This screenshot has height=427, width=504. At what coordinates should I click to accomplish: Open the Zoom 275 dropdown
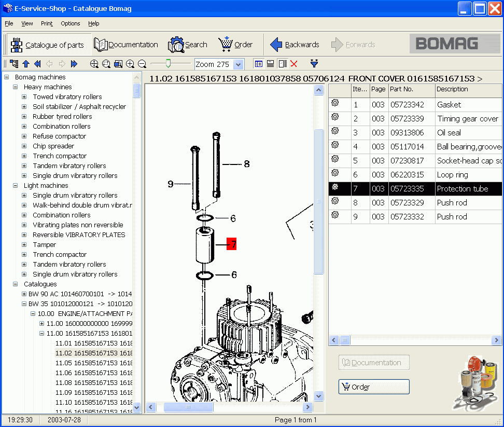pyautogui.click(x=238, y=64)
